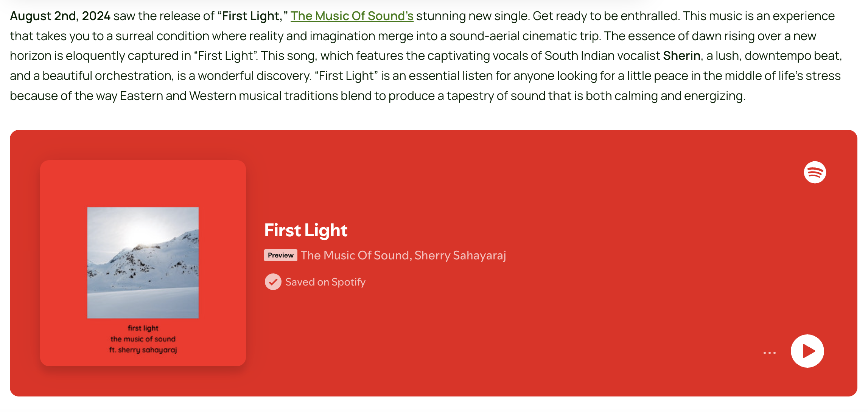
Task: Click the bold vocalist name Sherin
Action: (681, 56)
